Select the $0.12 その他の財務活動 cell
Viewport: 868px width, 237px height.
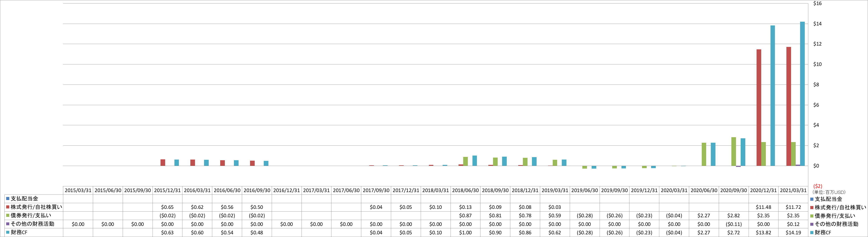pyautogui.click(x=793, y=224)
